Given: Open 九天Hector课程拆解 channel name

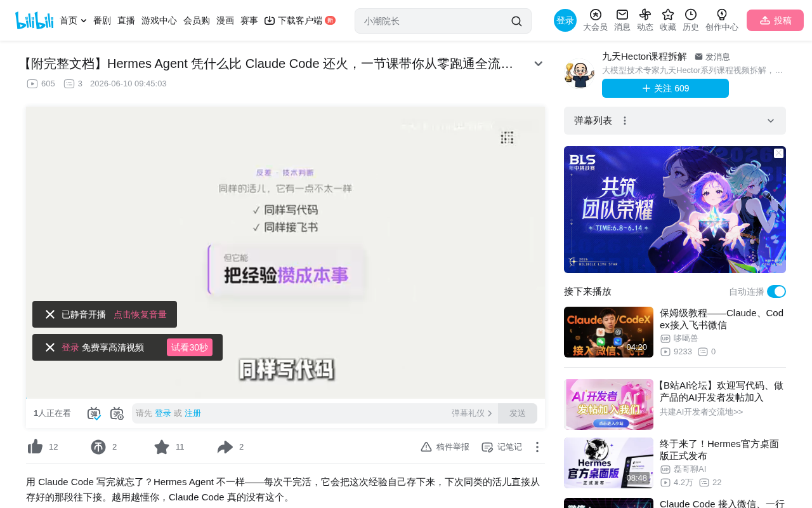Looking at the screenshot, I should click(645, 57).
